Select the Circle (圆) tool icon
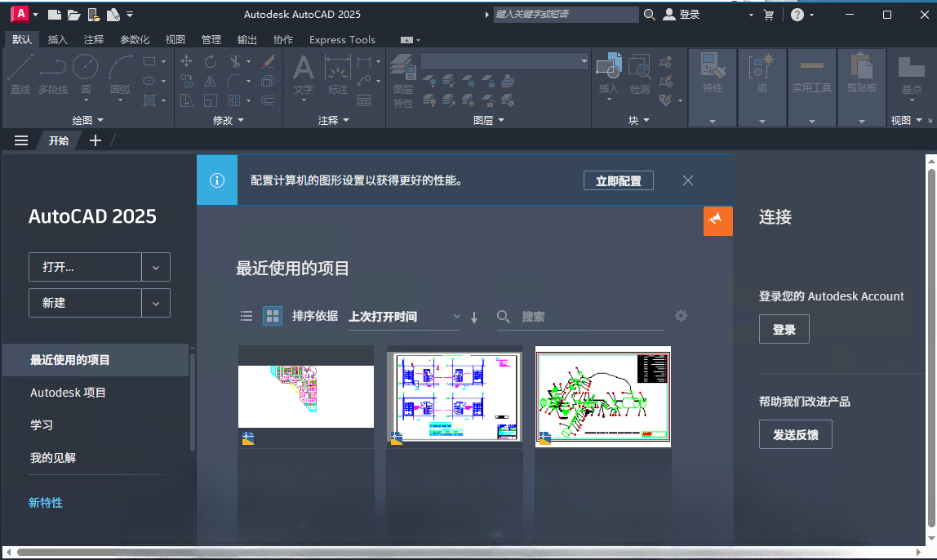The height and width of the screenshot is (560, 937). (x=86, y=66)
